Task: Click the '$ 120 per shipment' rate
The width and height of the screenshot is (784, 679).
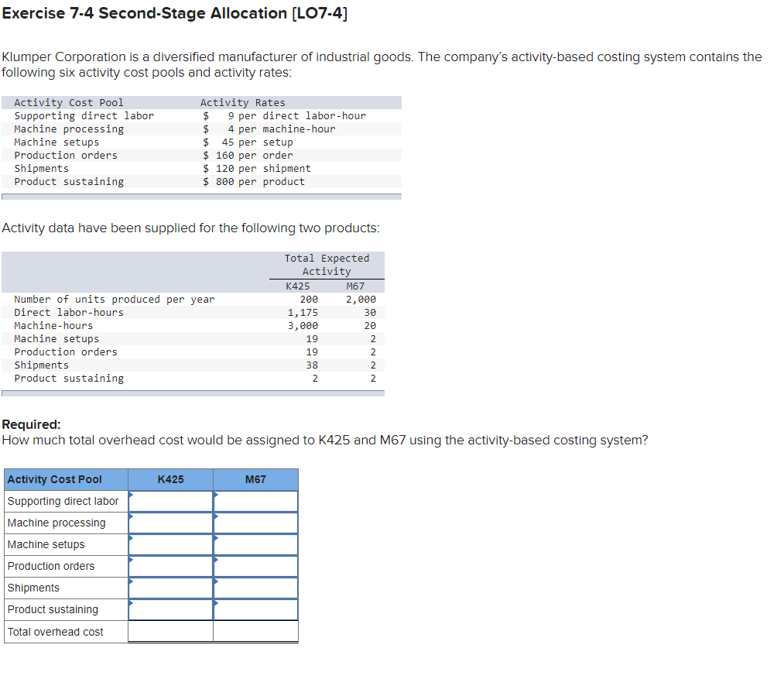Action: point(256,169)
